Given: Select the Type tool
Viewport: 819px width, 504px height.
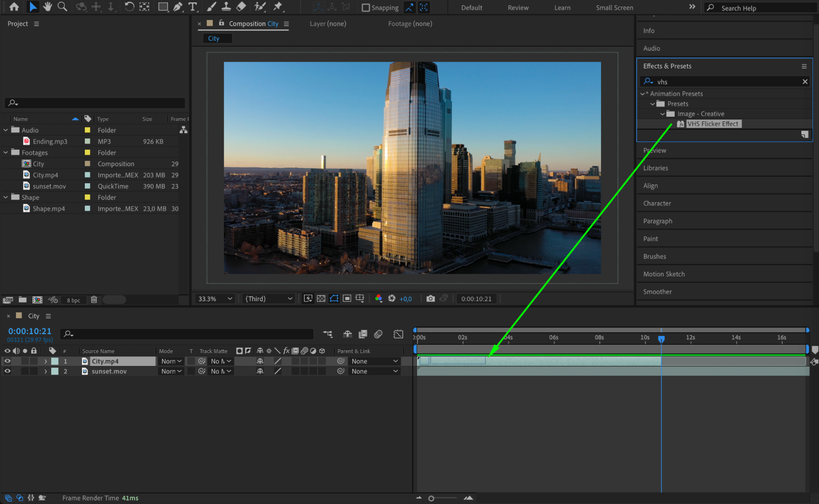Looking at the screenshot, I should 192,7.
